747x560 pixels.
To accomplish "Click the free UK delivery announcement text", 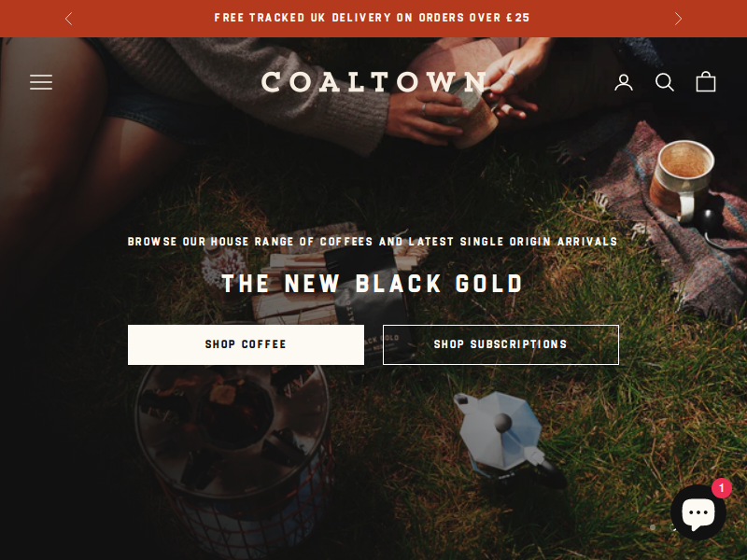I will [372, 18].
